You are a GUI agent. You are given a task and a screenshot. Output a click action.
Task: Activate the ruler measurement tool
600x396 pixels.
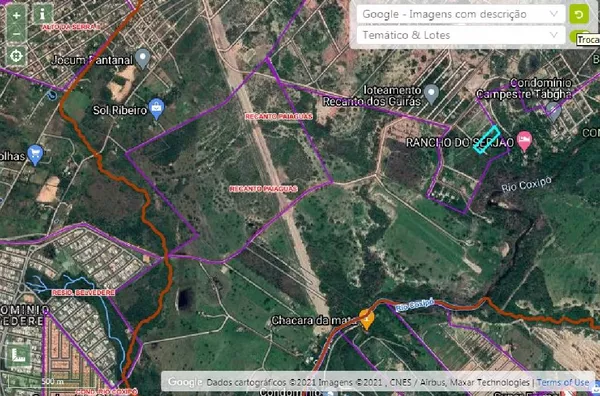18,356
